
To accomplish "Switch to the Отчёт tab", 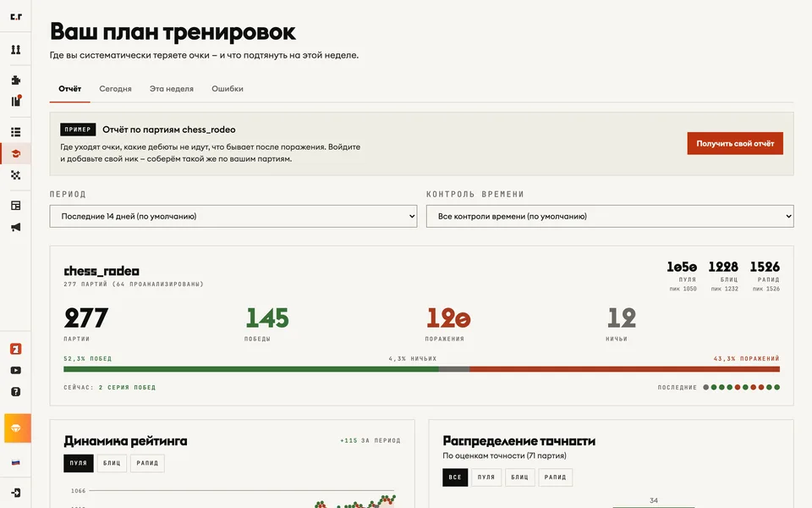I will point(70,89).
